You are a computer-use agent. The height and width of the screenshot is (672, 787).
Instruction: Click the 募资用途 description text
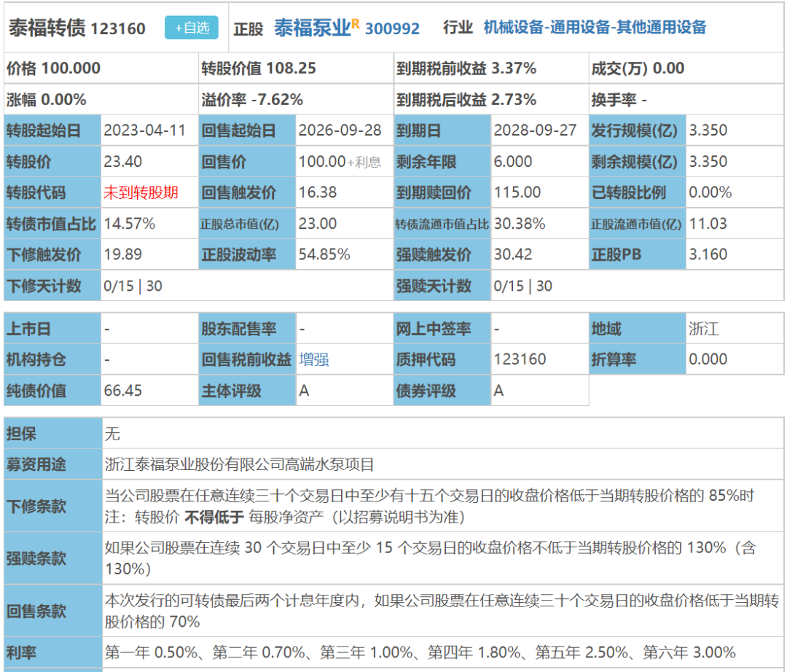pos(240,465)
